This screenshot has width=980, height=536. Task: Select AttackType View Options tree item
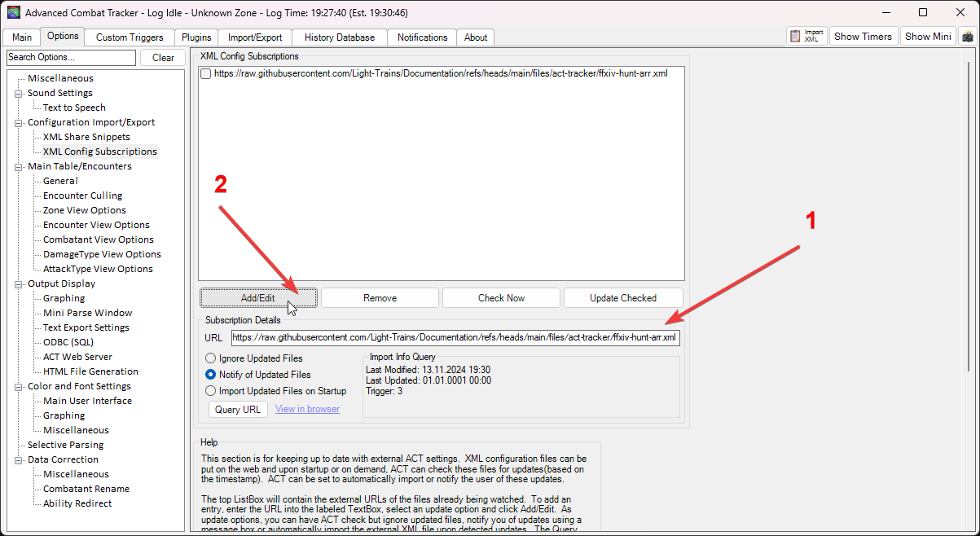98,269
